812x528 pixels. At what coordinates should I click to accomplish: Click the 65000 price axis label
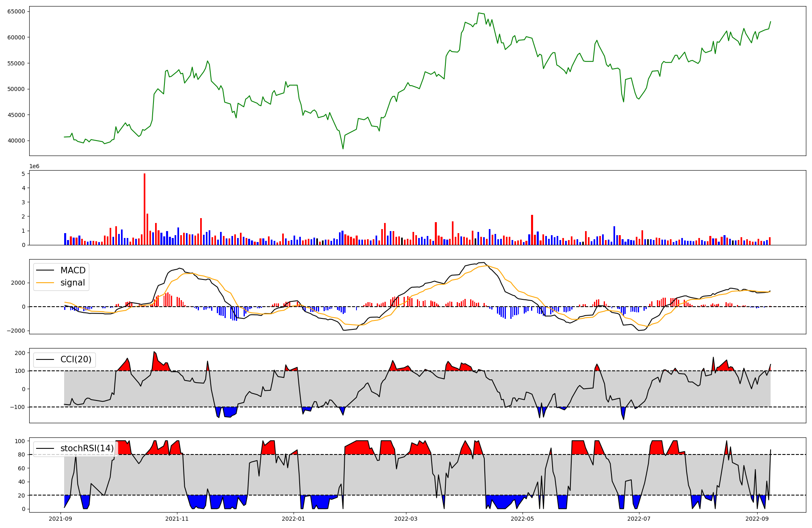pyautogui.click(x=16, y=11)
